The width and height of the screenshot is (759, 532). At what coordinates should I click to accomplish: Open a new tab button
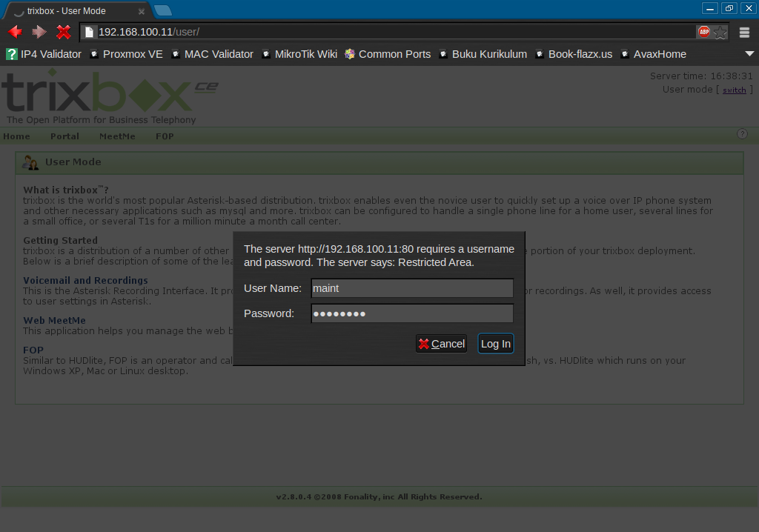point(163,10)
